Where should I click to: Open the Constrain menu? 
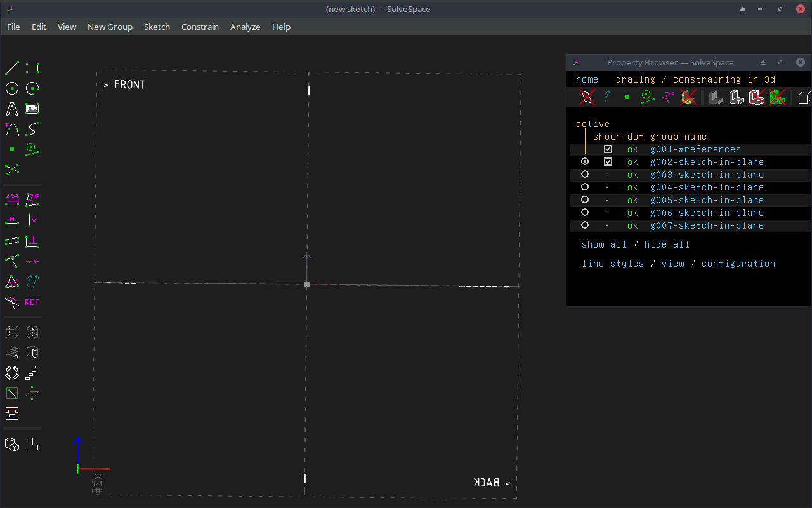[200, 27]
